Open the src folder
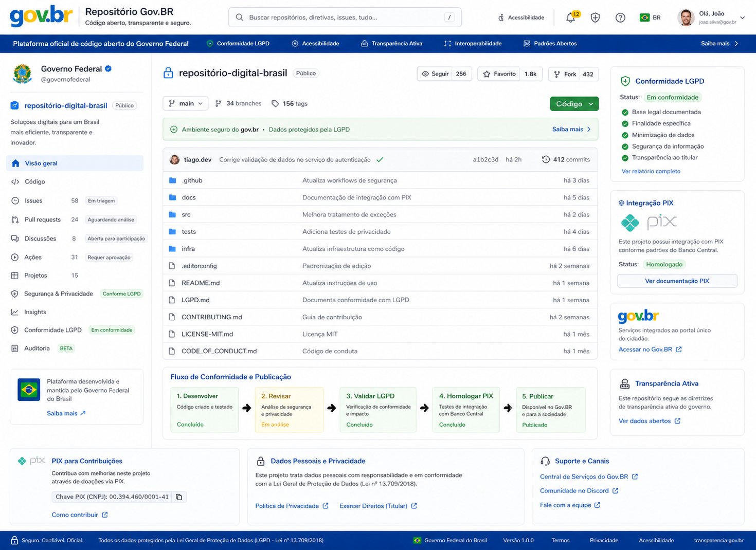The image size is (756, 550). (186, 215)
